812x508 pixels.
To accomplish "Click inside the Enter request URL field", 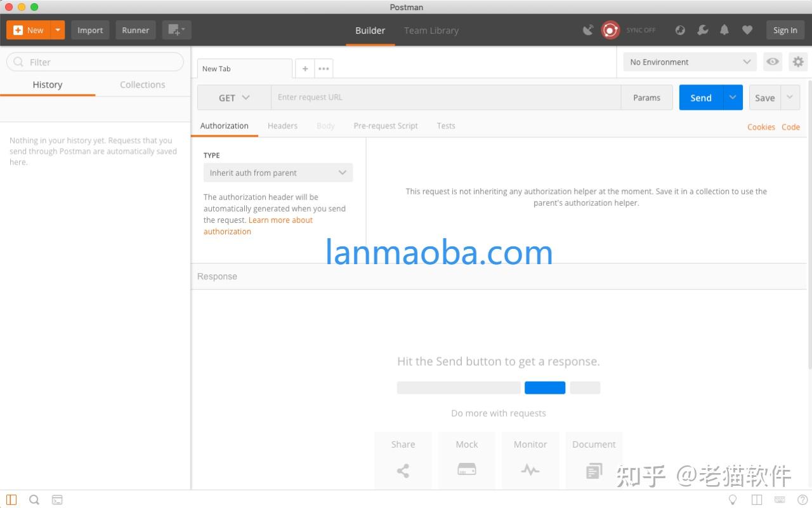I will (x=444, y=97).
